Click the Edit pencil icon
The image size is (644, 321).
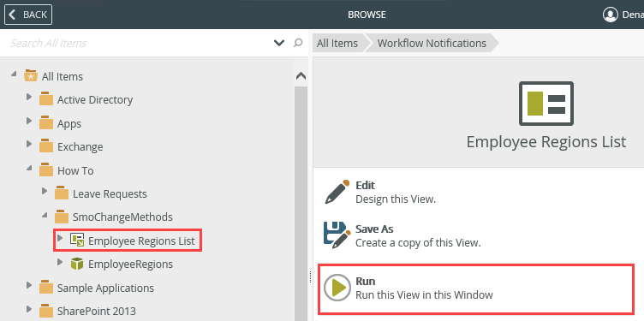[x=337, y=192]
